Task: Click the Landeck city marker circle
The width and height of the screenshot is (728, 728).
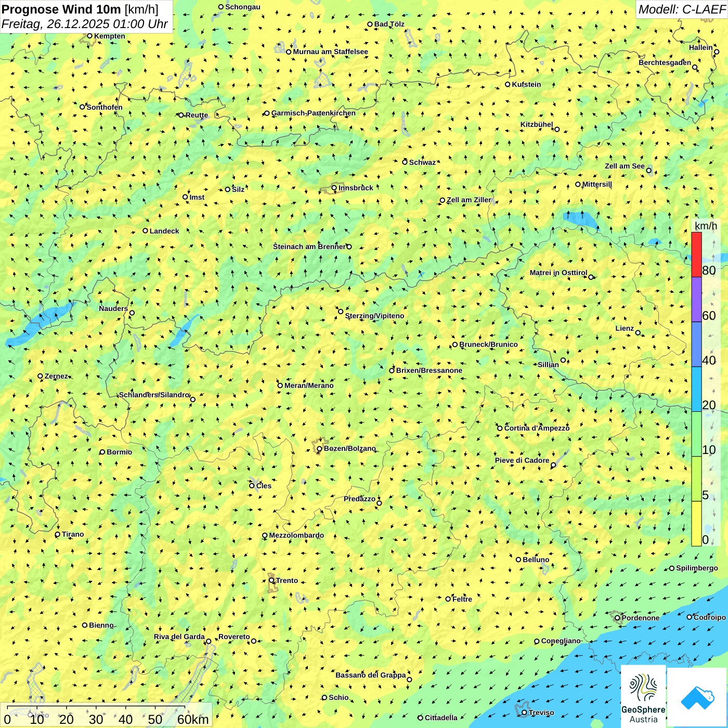Action: (x=146, y=231)
